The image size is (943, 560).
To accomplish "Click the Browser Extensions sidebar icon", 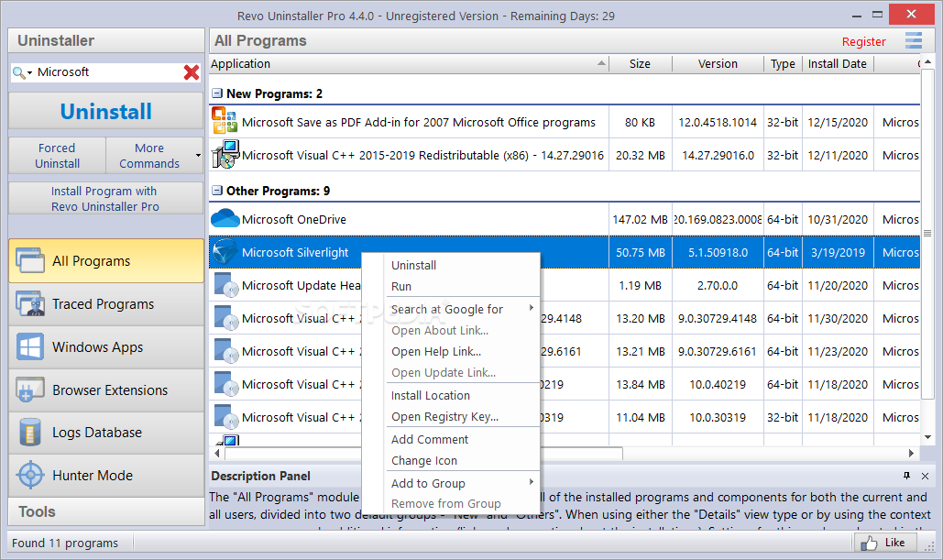I will (30, 390).
